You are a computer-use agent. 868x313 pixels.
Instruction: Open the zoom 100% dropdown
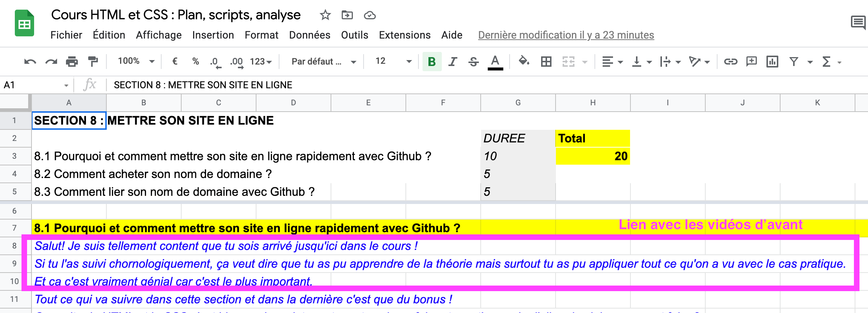click(136, 61)
